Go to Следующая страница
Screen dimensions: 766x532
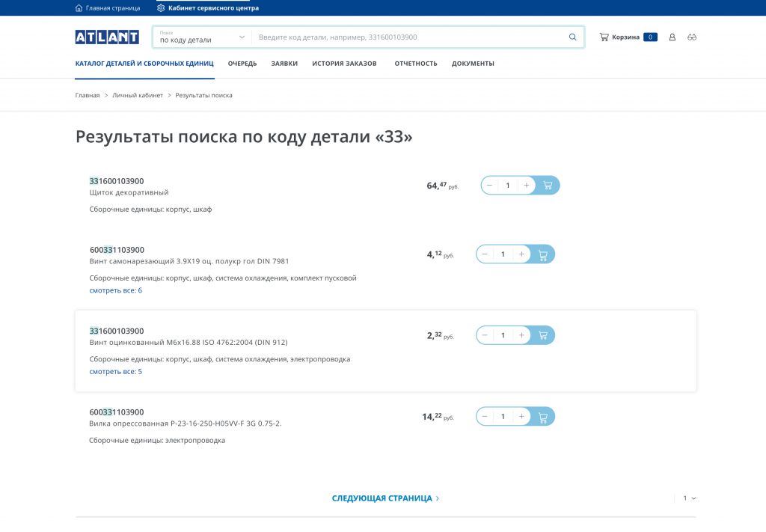click(385, 498)
